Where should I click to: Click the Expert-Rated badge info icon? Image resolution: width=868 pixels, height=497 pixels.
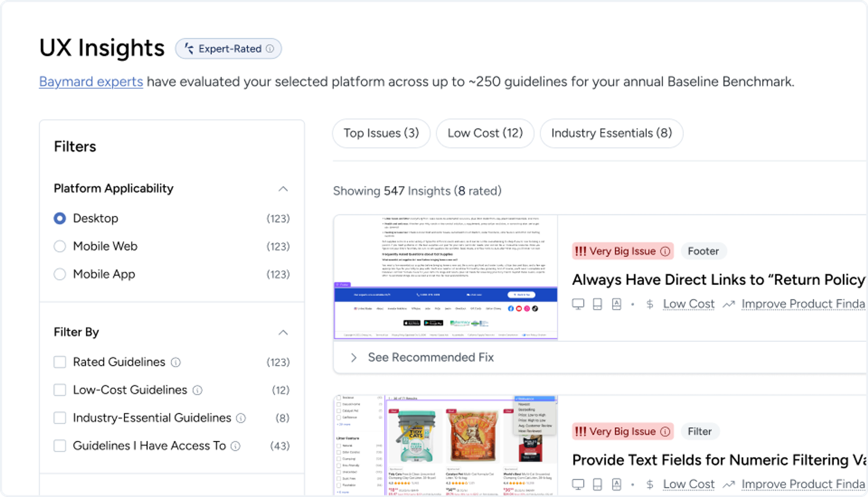pyautogui.click(x=270, y=49)
